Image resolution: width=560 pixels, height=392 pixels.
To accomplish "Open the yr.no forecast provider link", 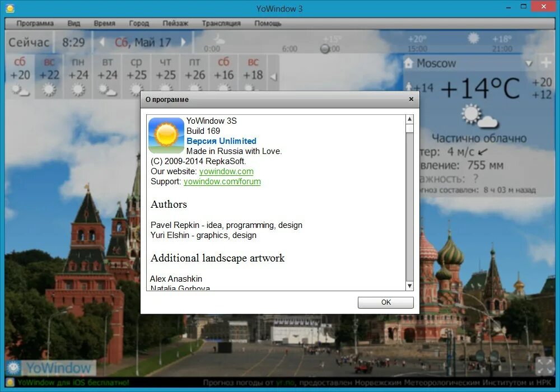I will [285, 382].
